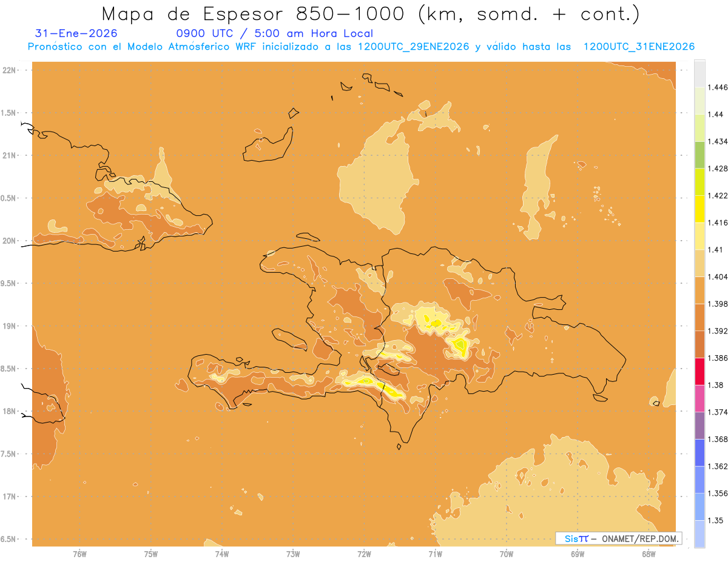Click the '71W' longitude axis label
728x562 pixels.
[x=435, y=554]
